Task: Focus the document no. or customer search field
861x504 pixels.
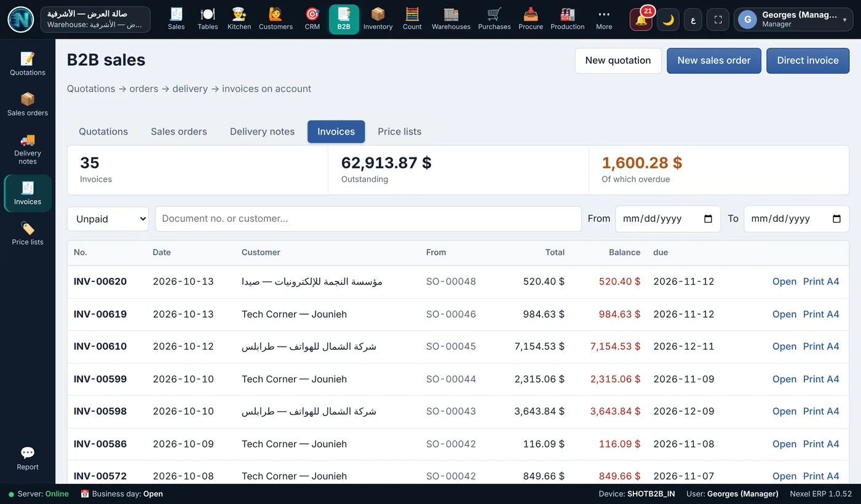Action: 368,219
